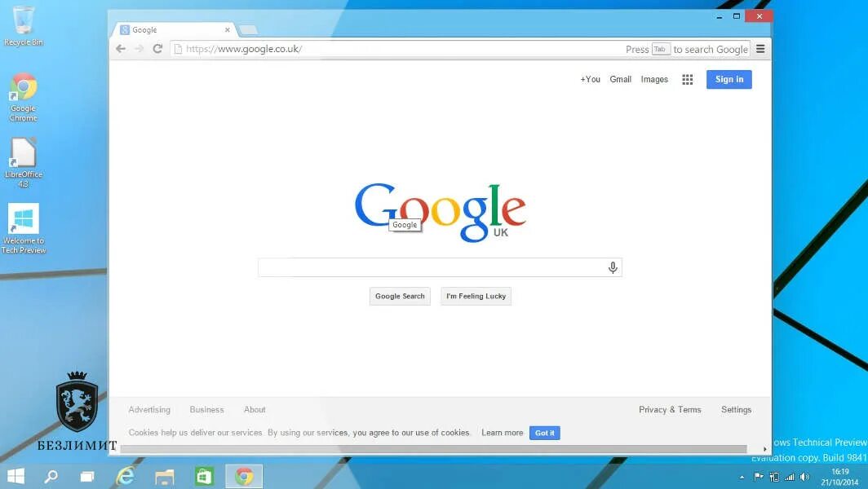
Task: Focus the address bar URL
Action: click(x=244, y=49)
